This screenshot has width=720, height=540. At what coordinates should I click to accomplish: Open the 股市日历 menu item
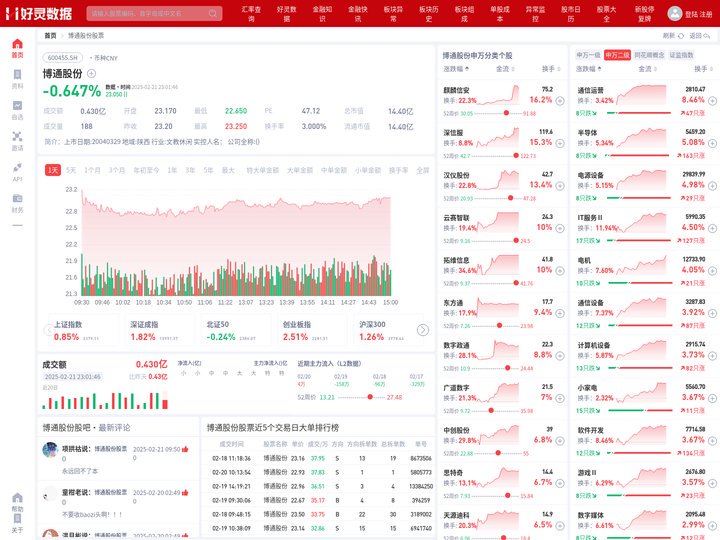click(571, 13)
